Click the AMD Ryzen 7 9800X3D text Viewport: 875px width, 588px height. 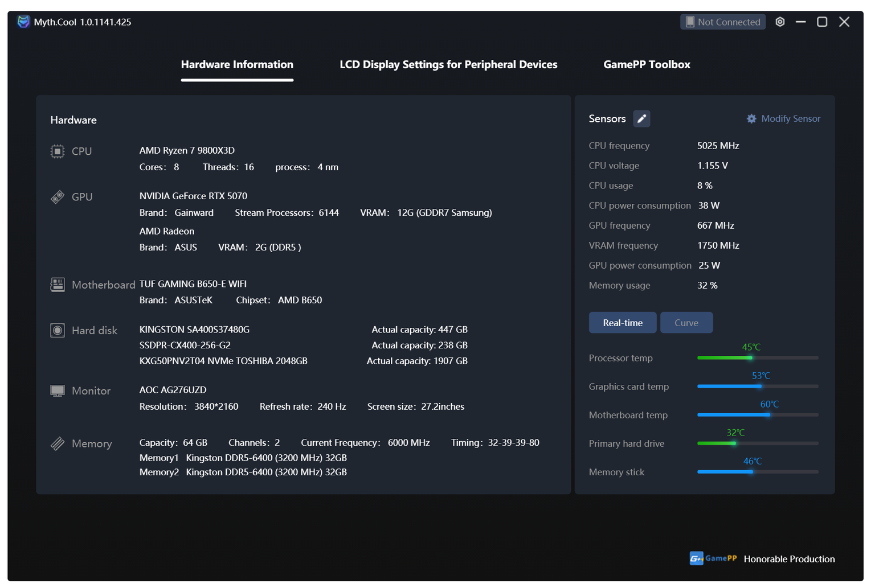click(187, 150)
